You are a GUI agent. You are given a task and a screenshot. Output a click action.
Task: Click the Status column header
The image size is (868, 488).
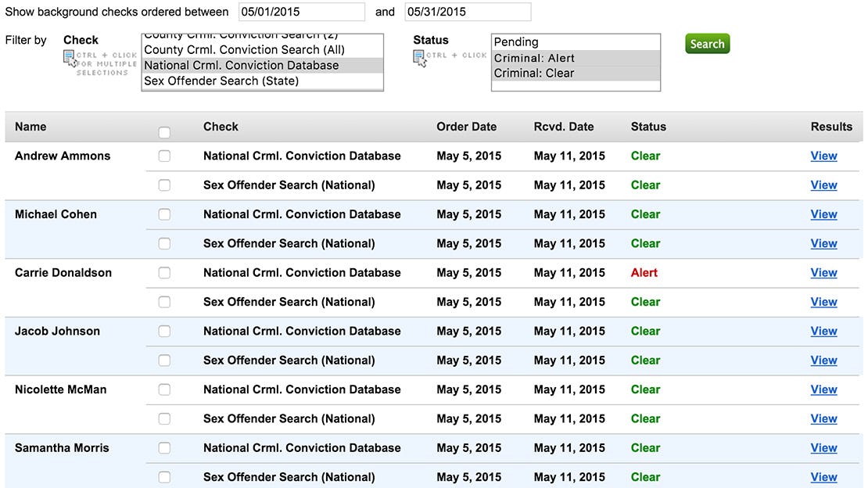pos(648,127)
